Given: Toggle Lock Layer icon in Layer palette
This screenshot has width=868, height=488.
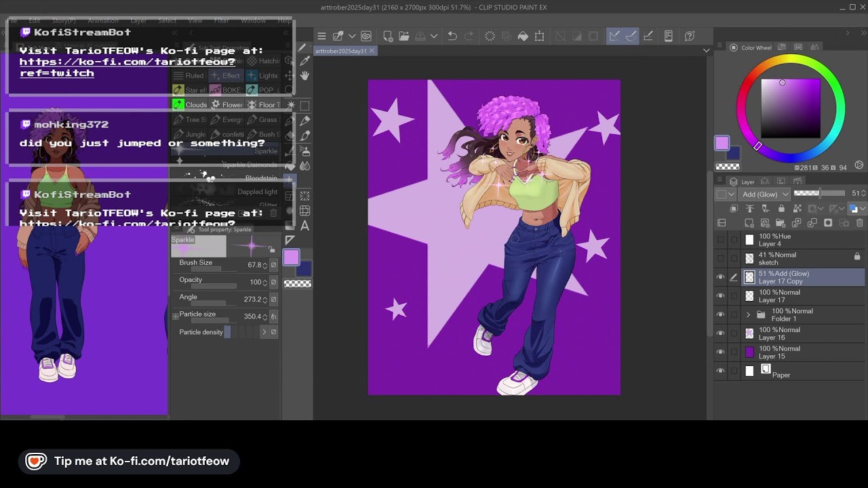Looking at the screenshot, I should 781,209.
